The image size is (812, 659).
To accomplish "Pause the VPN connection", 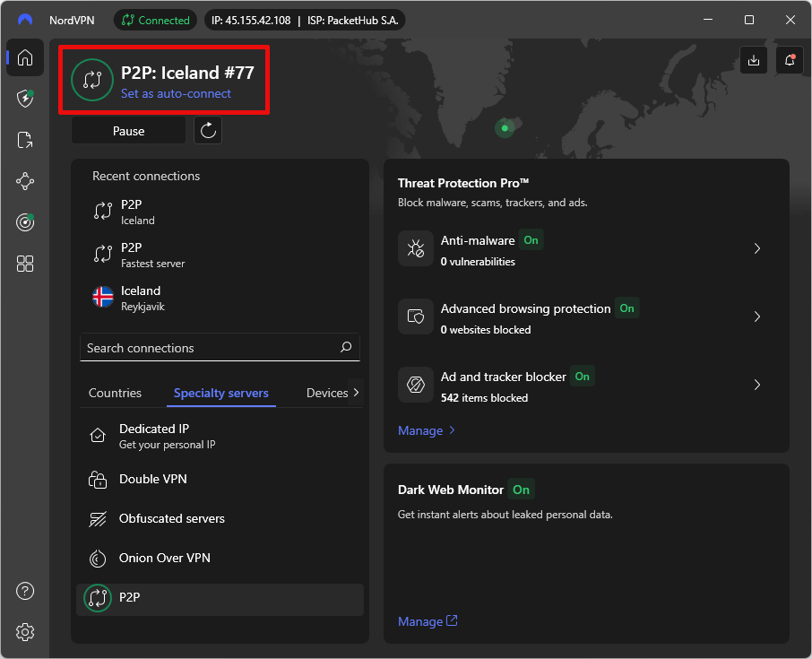I will tap(128, 130).
